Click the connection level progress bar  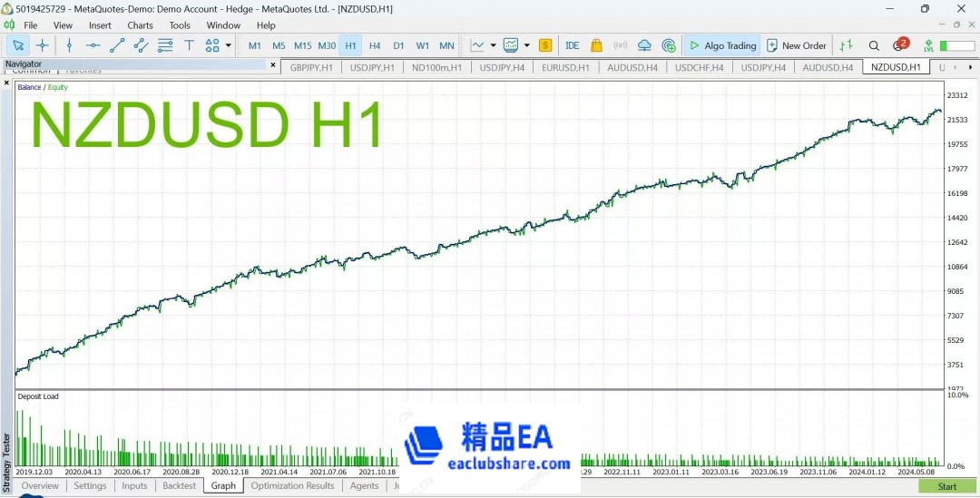coord(957,45)
